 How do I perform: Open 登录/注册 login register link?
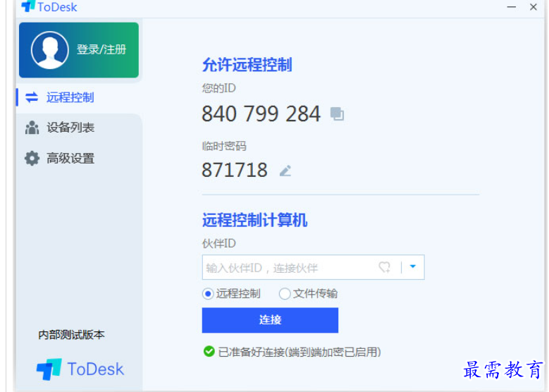pyautogui.click(x=101, y=49)
